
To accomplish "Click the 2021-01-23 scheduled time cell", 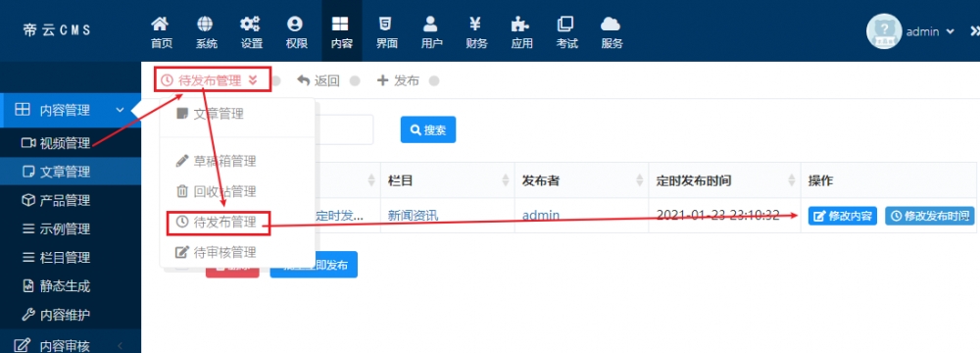I will pos(718,216).
